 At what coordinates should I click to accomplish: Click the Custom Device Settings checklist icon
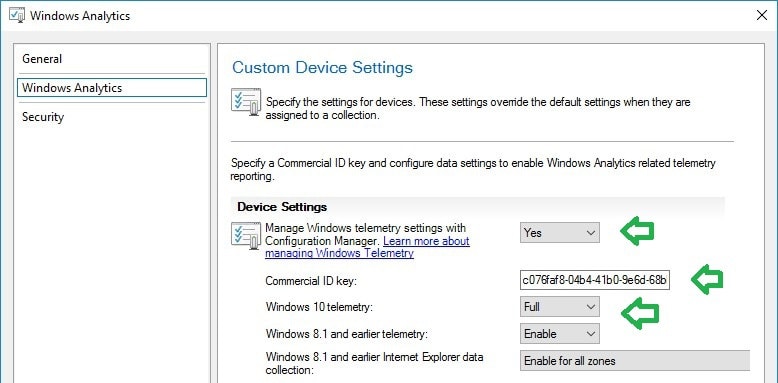coord(246,102)
